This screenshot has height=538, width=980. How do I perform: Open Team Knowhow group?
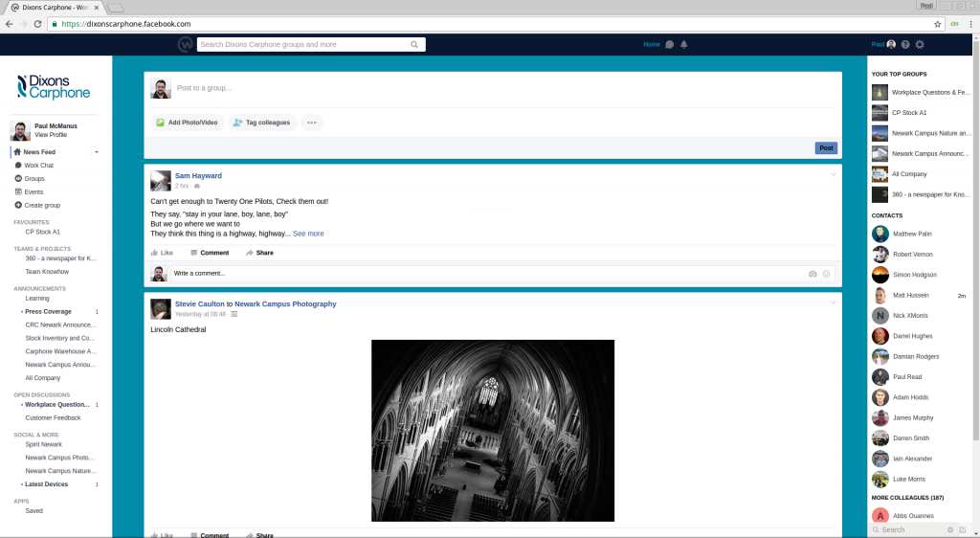click(47, 272)
